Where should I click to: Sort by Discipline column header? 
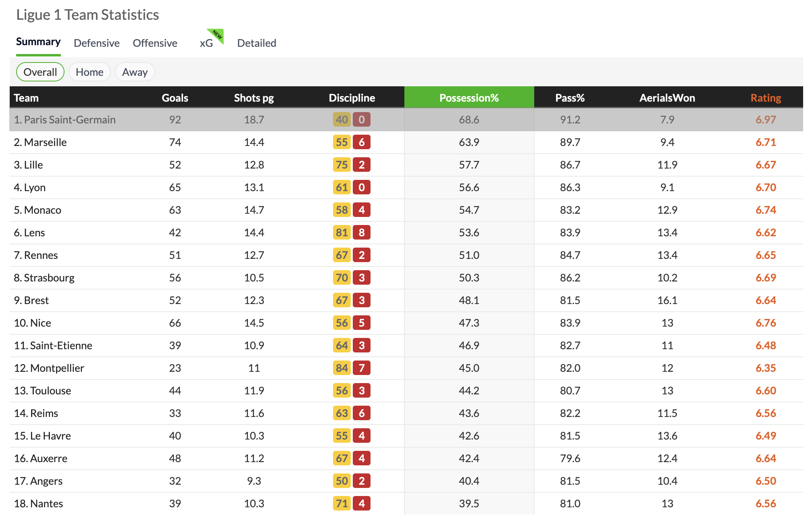[352, 98]
